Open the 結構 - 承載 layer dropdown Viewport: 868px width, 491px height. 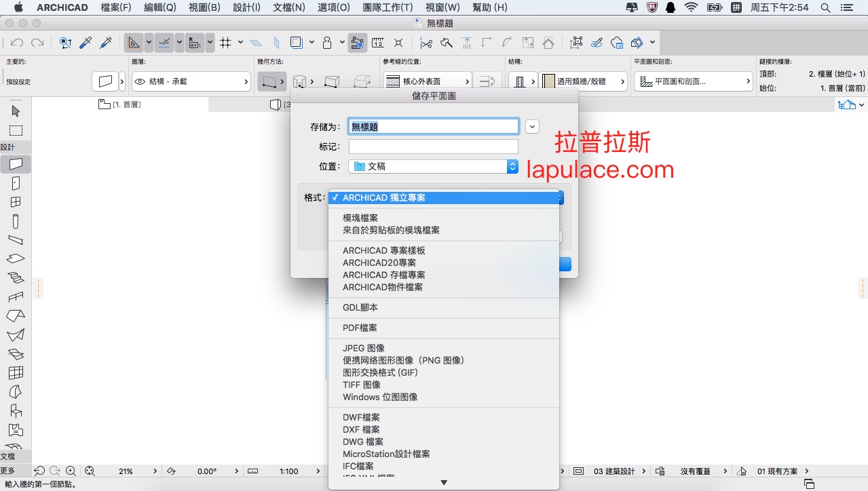[191, 81]
